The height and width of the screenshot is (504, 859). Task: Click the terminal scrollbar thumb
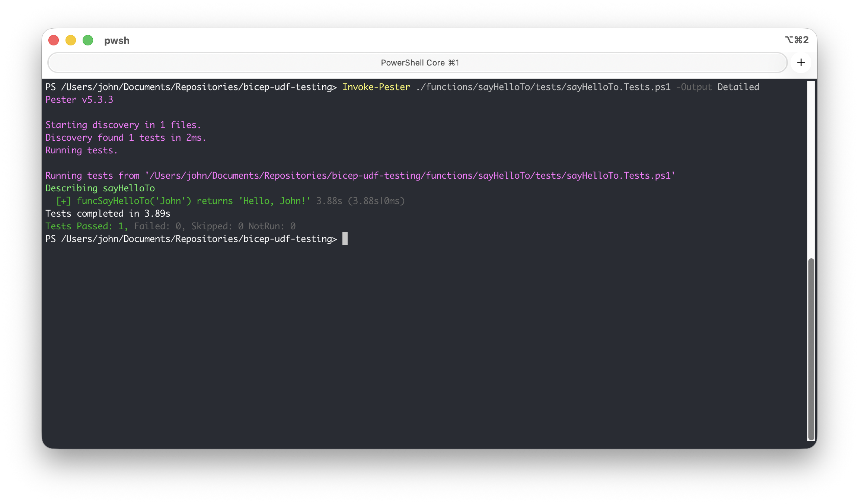click(811, 348)
